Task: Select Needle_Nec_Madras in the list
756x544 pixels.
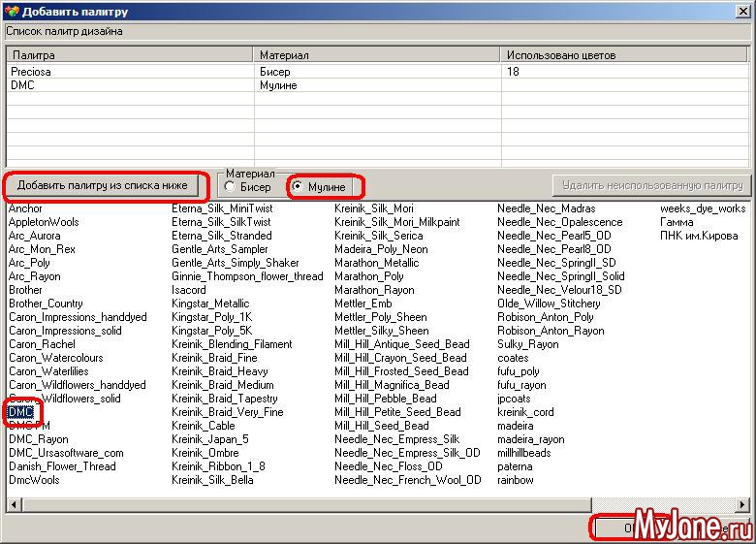Action: pyautogui.click(x=546, y=208)
